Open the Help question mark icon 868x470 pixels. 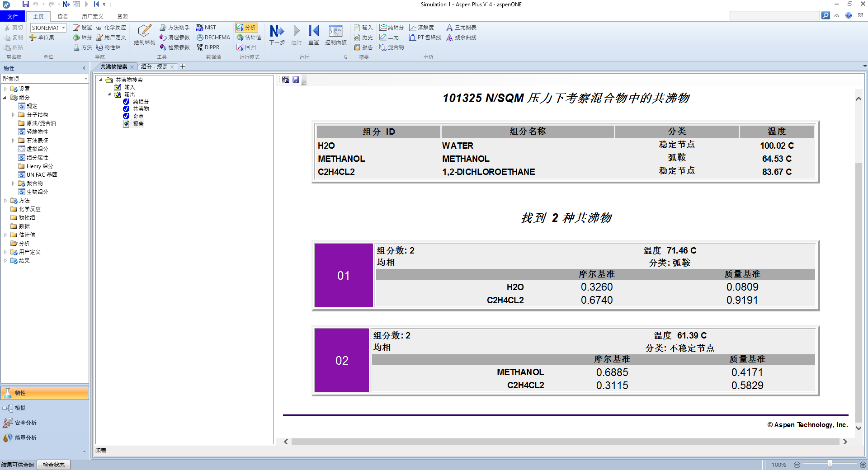(x=849, y=15)
